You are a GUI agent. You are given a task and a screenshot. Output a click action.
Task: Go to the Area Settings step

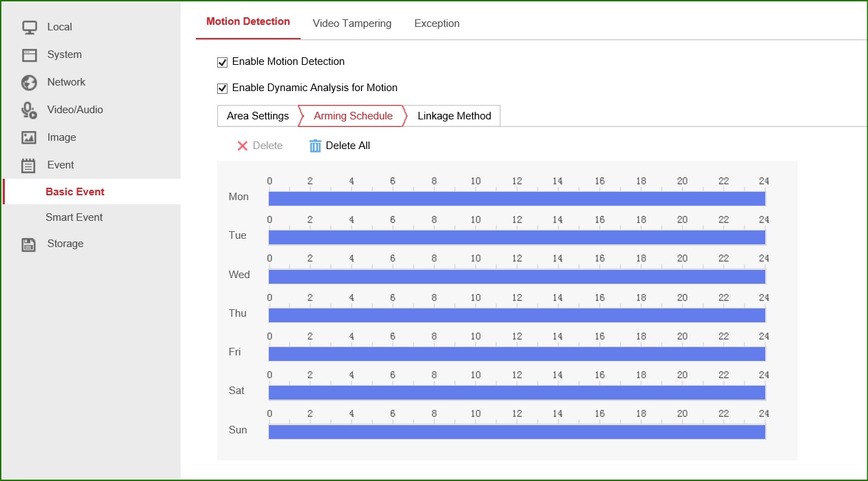[x=258, y=116]
